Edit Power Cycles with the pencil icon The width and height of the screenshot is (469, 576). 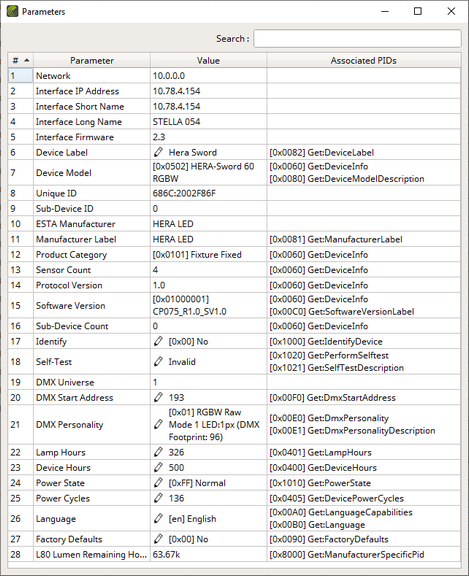pos(158,498)
